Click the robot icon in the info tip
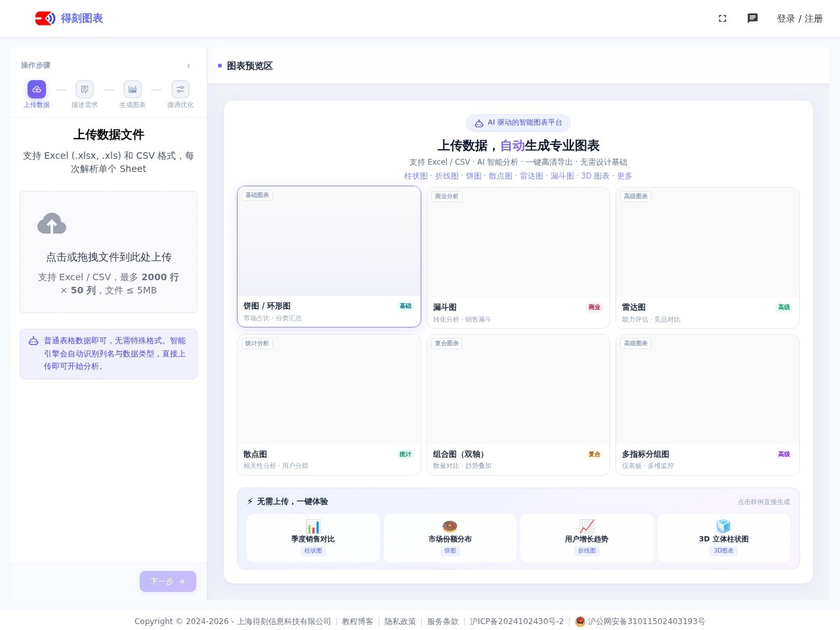 (x=33, y=341)
